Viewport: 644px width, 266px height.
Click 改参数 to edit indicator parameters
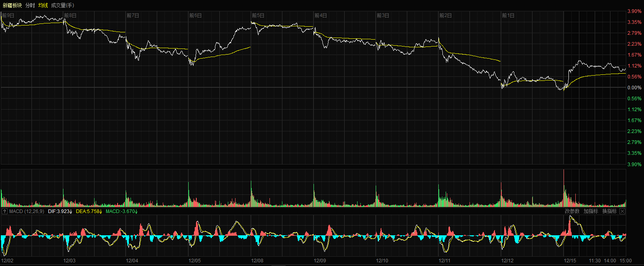pyautogui.click(x=572, y=211)
